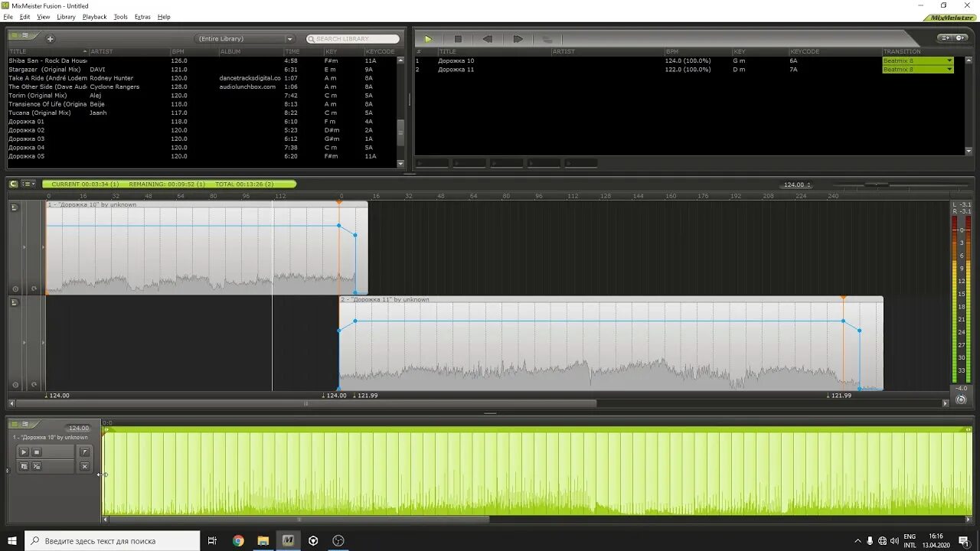Select the Дорожка 03 library row
This screenshot has width=980, height=551.
click(202, 139)
